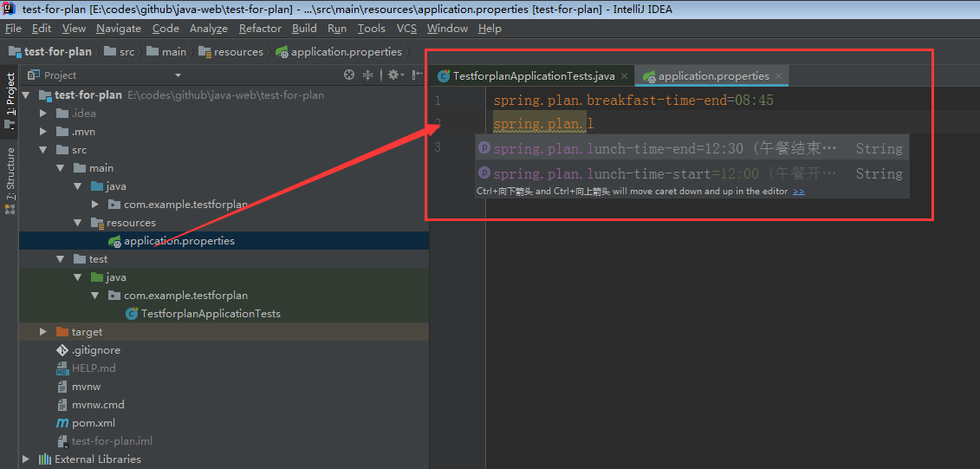Collapse the resources folder arrow
Screen dimensions: 980x469
pos(78,223)
